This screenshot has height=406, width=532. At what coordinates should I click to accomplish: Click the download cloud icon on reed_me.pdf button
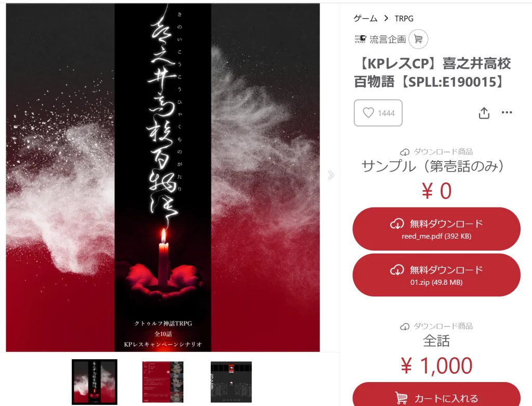pyautogui.click(x=397, y=224)
